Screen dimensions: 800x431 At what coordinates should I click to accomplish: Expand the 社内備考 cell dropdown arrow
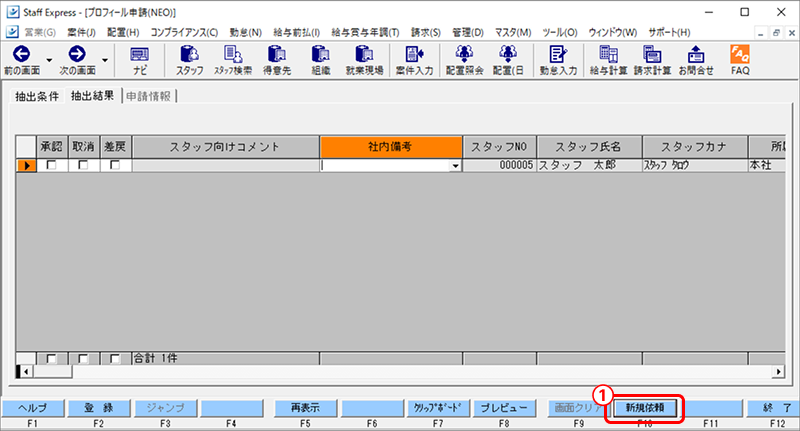point(455,166)
